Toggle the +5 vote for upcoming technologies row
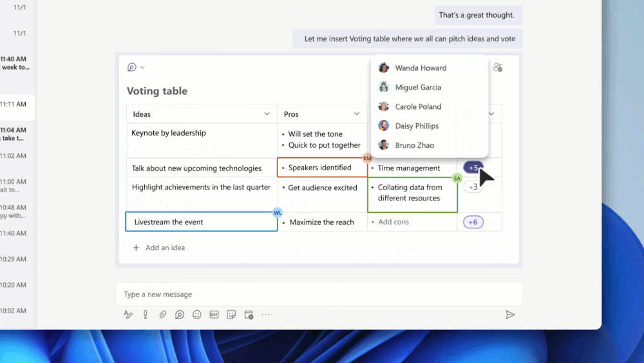Screen dimensions: 644x363 (x=473, y=168)
